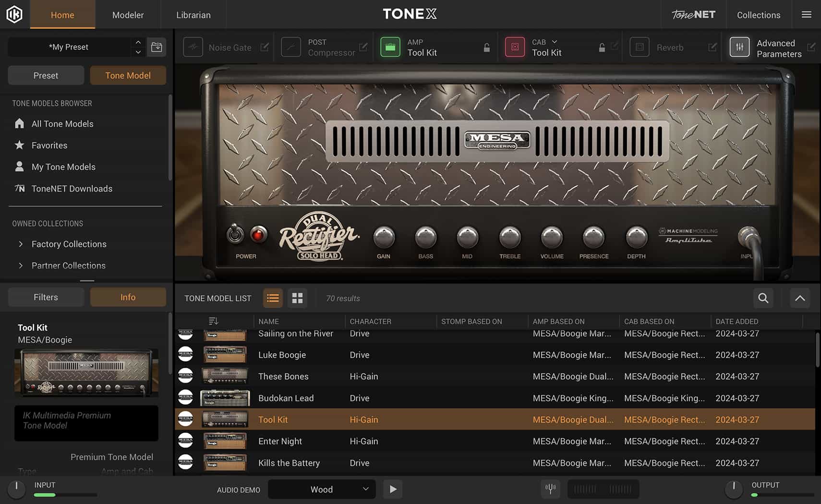
Task: Select the Enter Night tone model
Action: click(x=280, y=441)
